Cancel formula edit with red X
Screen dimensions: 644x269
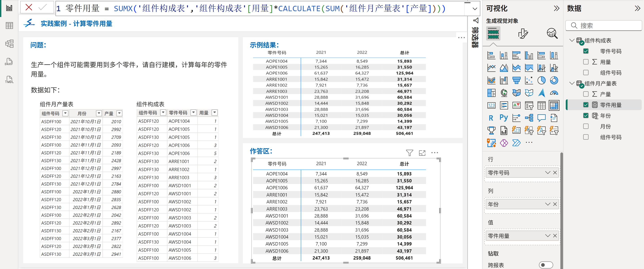point(29,7)
